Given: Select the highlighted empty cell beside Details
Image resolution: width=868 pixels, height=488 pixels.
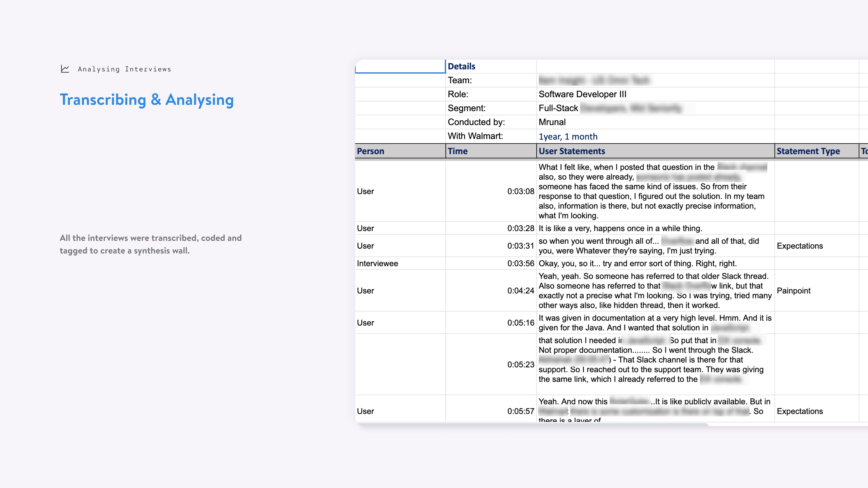Looking at the screenshot, I should point(400,66).
